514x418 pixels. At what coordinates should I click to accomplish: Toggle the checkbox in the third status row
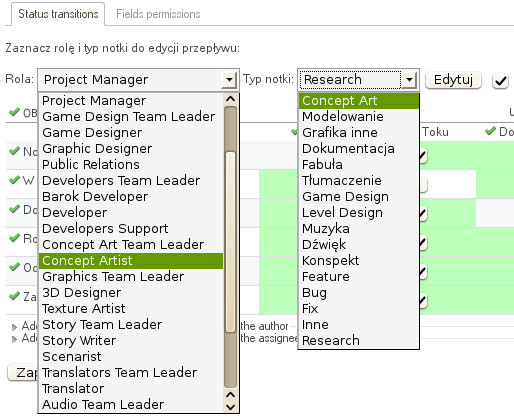point(423,214)
